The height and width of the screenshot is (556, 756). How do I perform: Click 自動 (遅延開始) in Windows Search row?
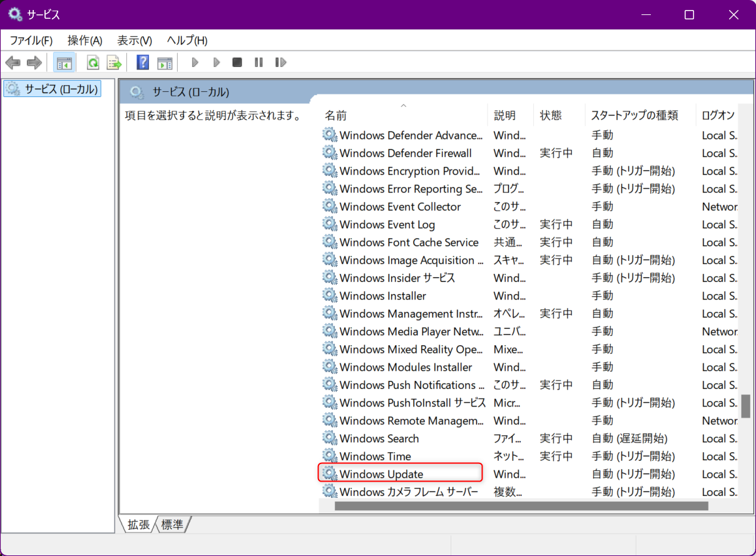point(630,438)
